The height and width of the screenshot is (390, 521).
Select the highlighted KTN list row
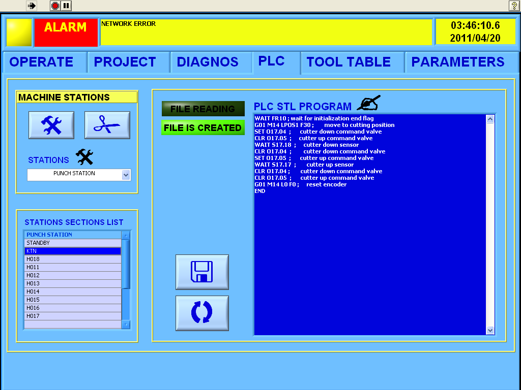click(73, 251)
